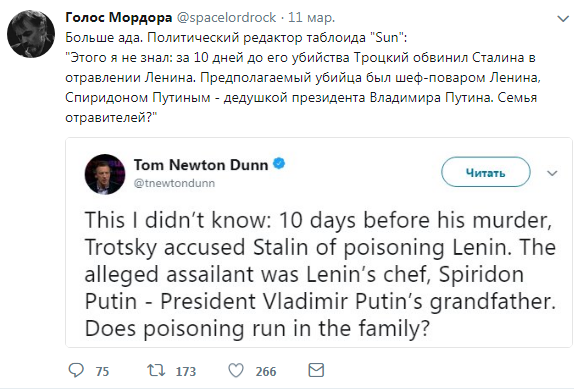This screenshot has width=574, height=392.
Task: Click the 173 retweets count
Action: pos(186,372)
